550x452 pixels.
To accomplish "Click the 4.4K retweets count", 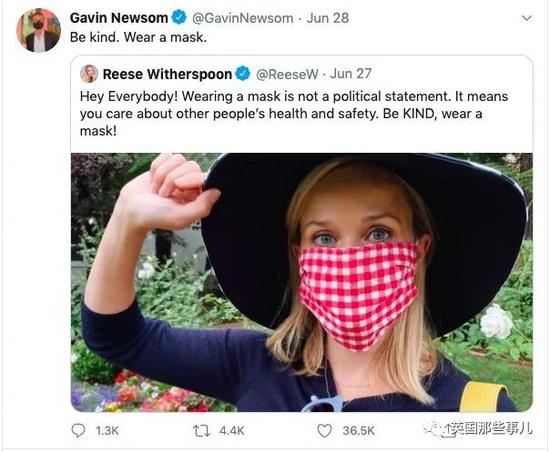I will [232, 431].
